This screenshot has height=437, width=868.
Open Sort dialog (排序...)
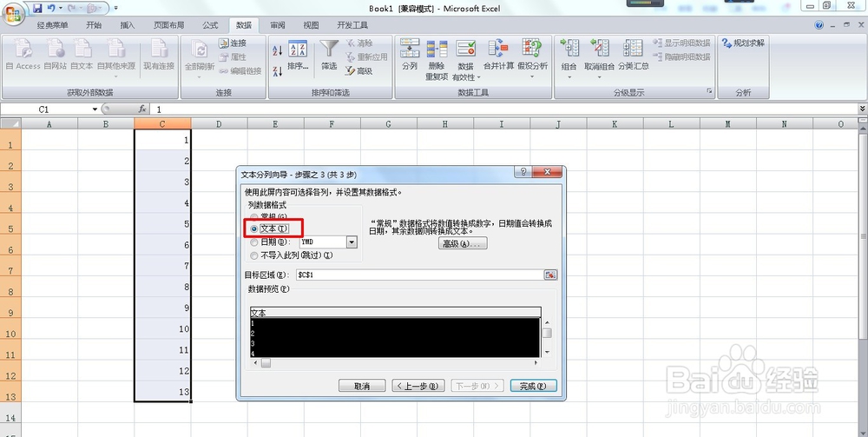298,54
